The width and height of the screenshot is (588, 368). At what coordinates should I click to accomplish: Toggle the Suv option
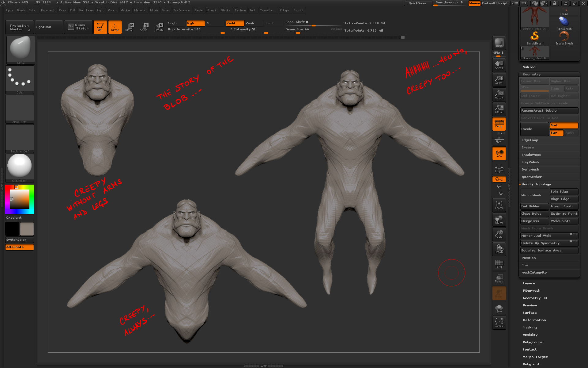556,133
